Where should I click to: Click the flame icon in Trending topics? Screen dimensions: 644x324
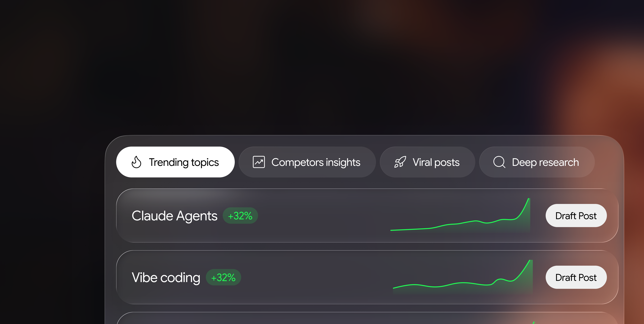click(136, 162)
